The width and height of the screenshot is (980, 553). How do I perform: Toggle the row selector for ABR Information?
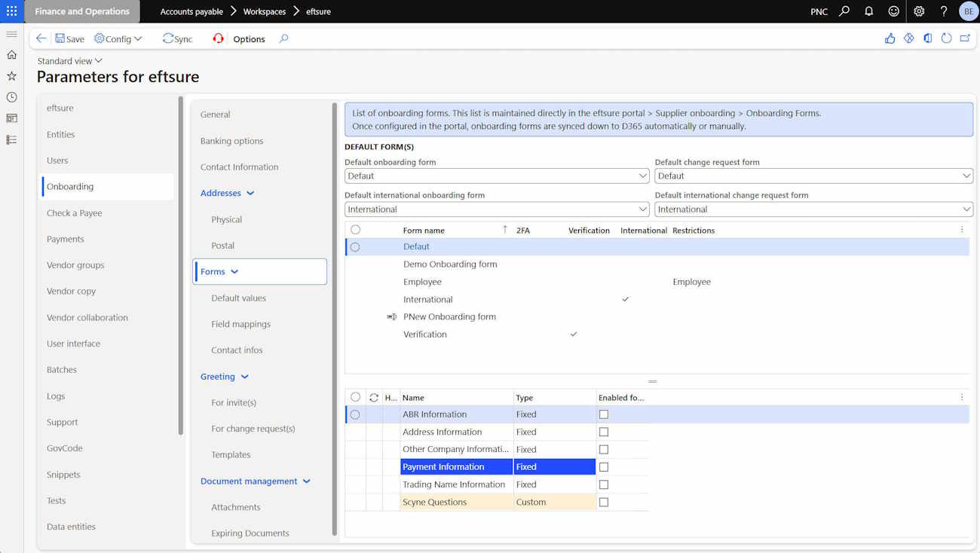coord(355,414)
